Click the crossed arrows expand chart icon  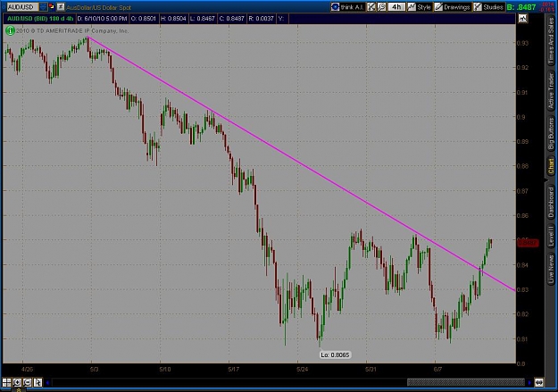371,7
